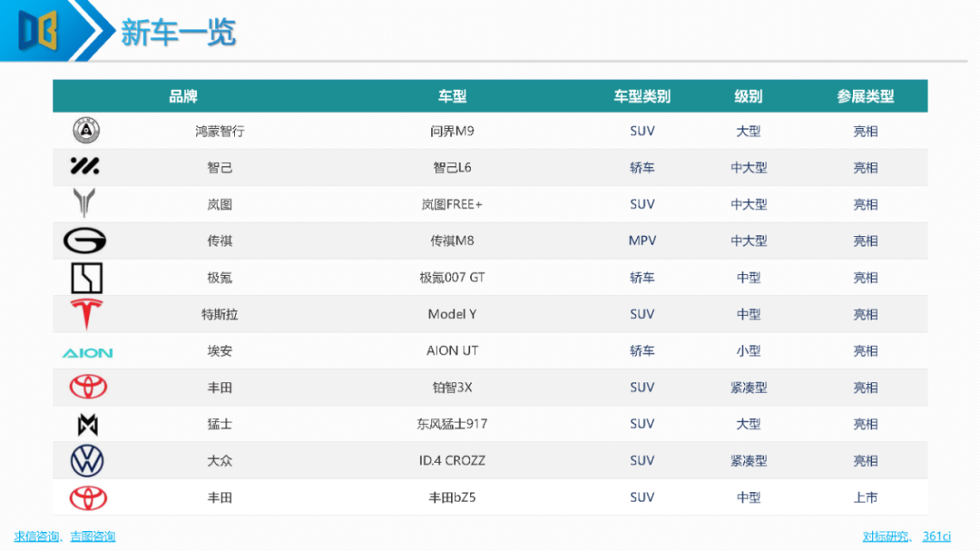
Task: Click 紧凑型 in the ID.4 CROZZ row
Action: pos(748,461)
